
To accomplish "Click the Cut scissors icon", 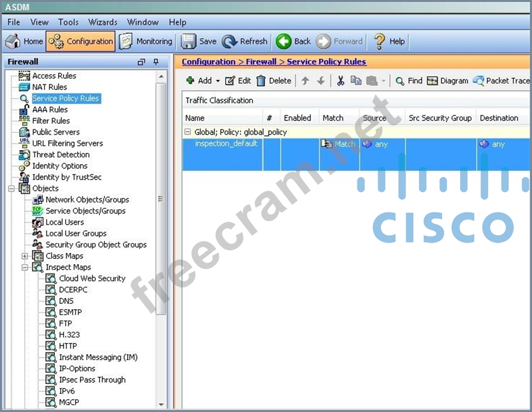I will pyautogui.click(x=340, y=81).
